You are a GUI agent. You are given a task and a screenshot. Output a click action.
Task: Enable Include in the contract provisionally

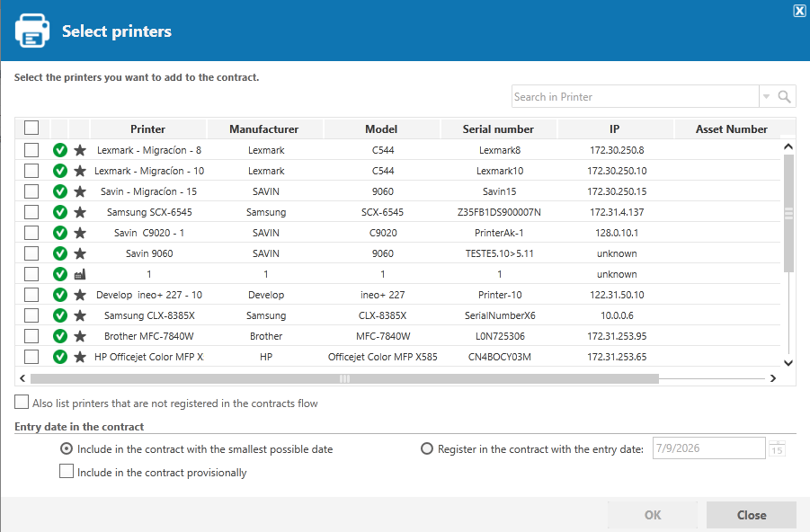tap(67, 471)
